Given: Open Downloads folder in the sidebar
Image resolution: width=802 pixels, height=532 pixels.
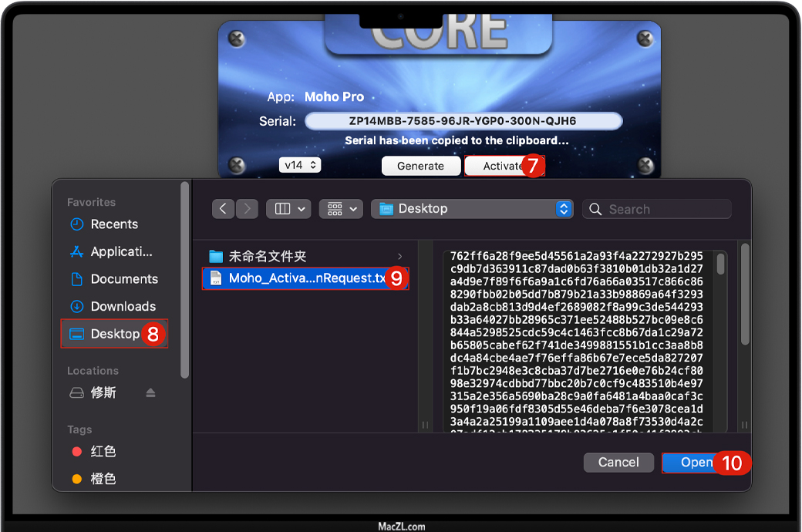Looking at the screenshot, I should (x=123, y=306).
